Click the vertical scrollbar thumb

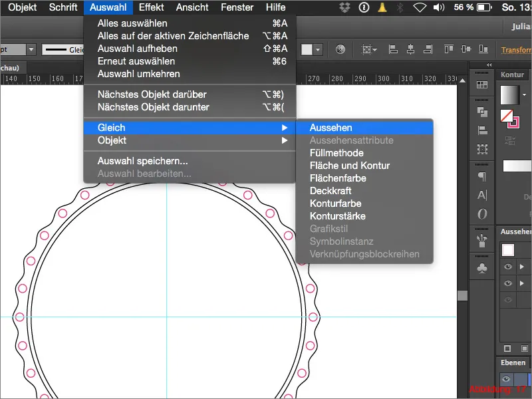(462, 295)
